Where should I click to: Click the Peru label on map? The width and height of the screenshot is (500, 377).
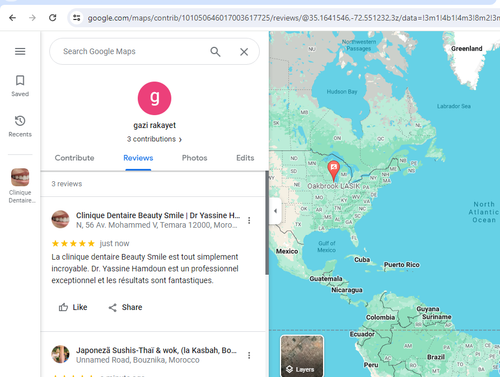[371, 365]
